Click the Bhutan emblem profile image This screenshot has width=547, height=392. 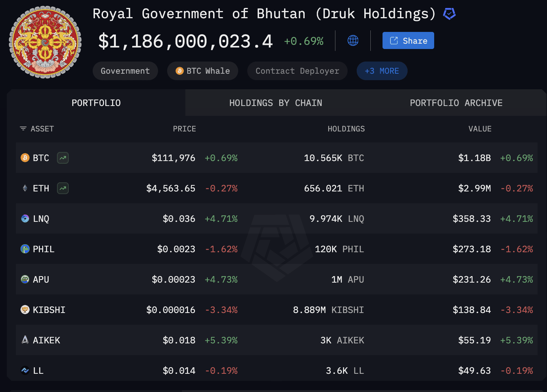pos(45,42)
